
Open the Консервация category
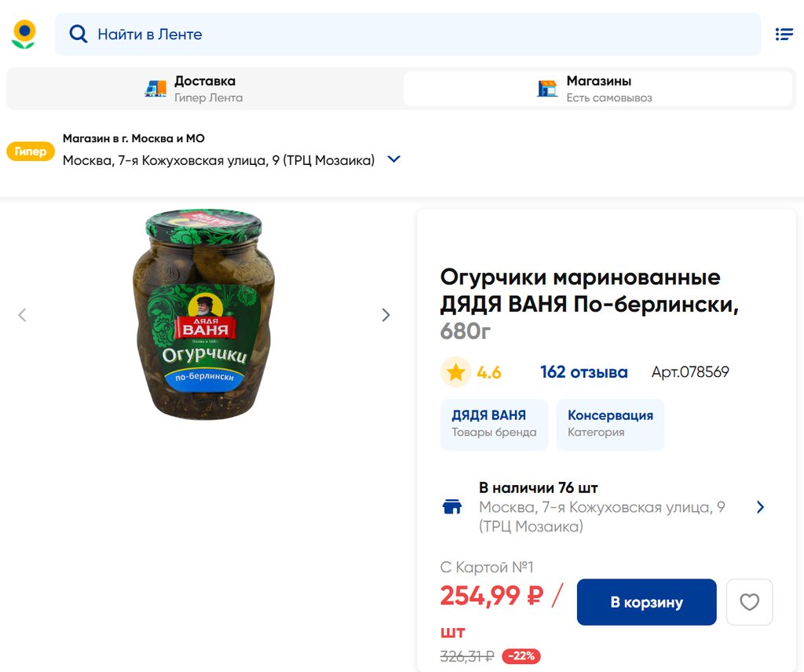click(610, 424)
